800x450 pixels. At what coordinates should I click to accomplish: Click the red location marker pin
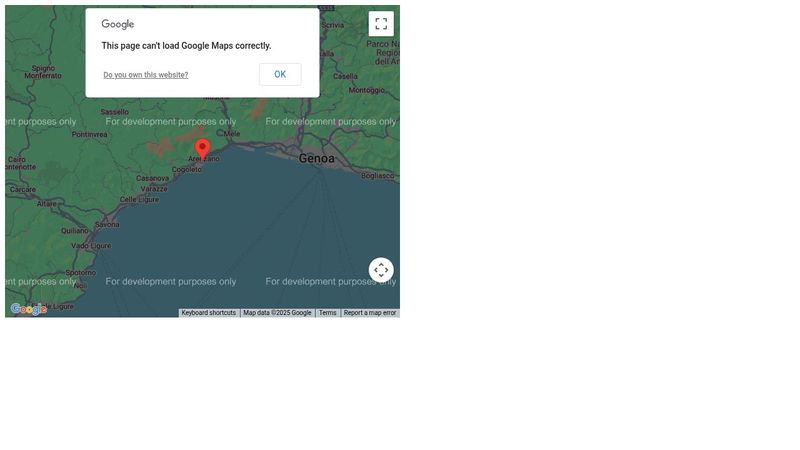(202, 149)
